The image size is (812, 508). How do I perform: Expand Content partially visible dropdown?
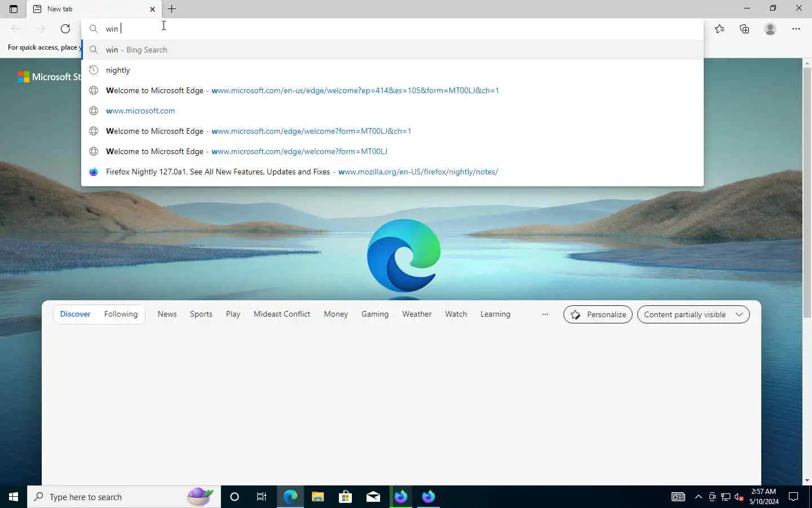(x=693, y=314)
